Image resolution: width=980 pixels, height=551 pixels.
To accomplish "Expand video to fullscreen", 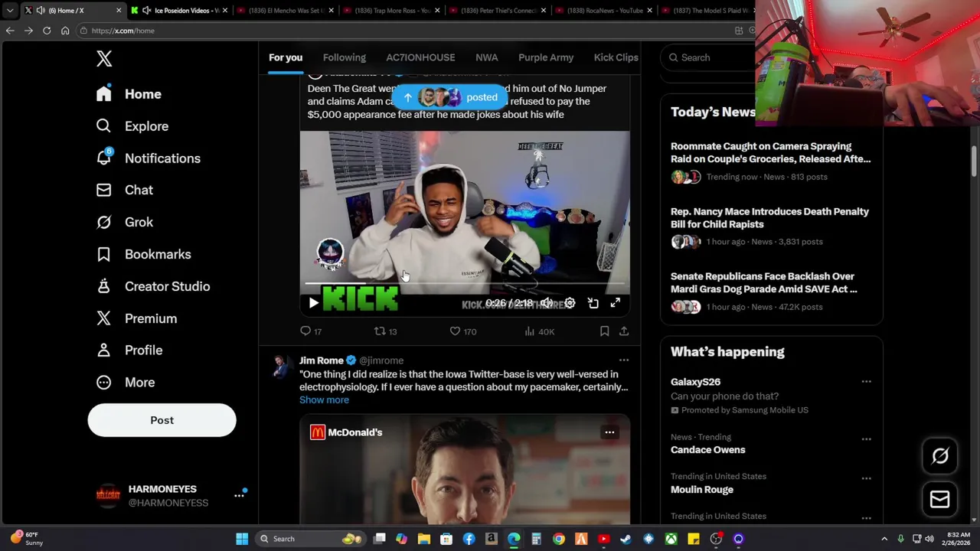I will coord(615,304).
